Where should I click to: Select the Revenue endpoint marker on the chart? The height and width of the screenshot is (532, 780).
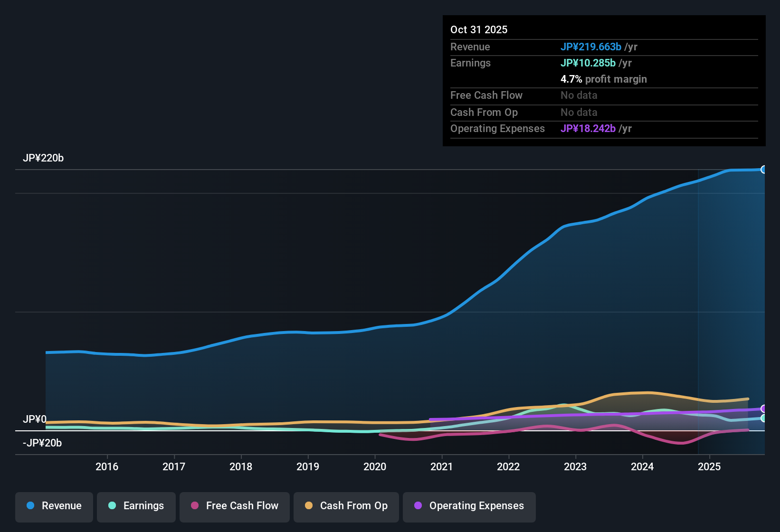point(764,169)
